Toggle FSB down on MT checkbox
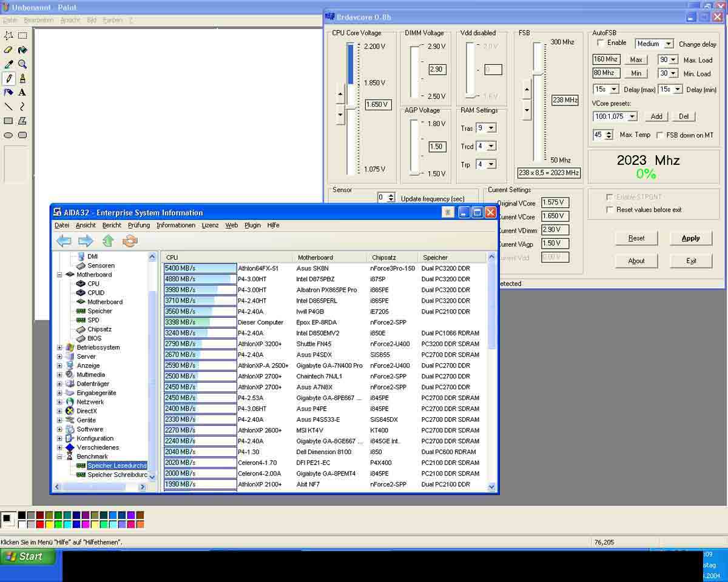728x582 pixels. [660, 135]
